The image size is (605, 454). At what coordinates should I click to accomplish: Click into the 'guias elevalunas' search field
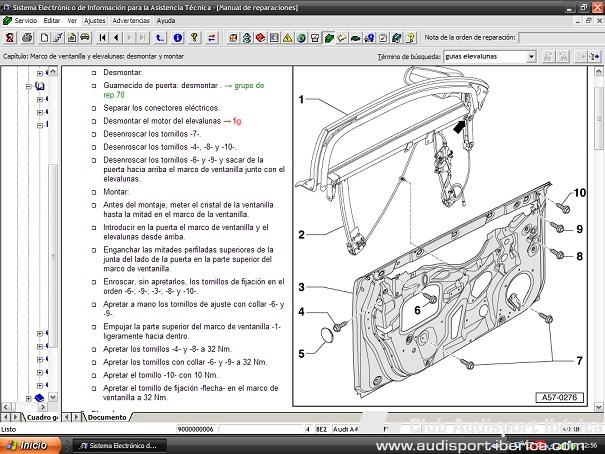pyautogui.click(x=485, y=57)
